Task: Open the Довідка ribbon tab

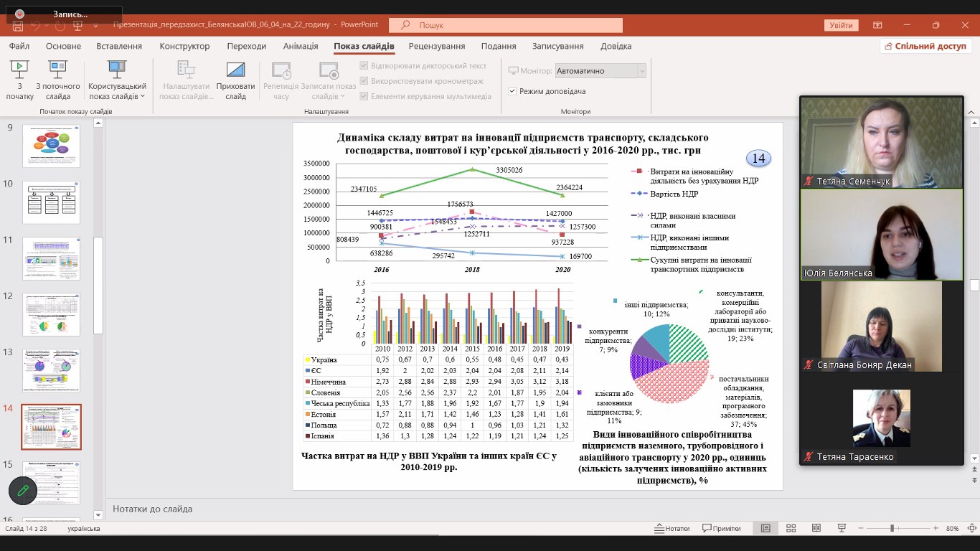Action: 616,46
